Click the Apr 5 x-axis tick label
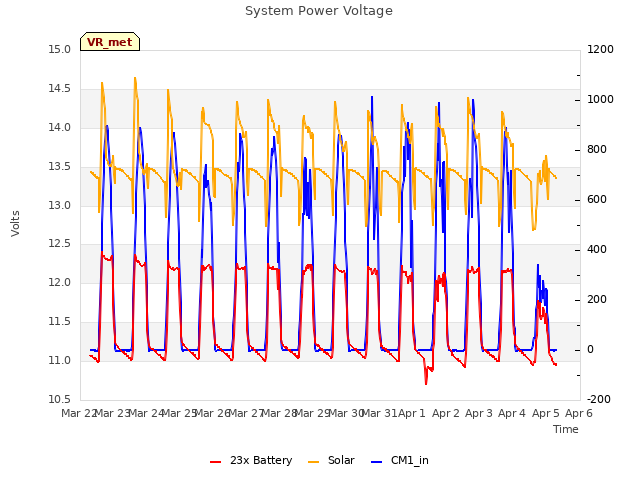Viewport: 640px width, 480px height. click(x=545, y=413)
